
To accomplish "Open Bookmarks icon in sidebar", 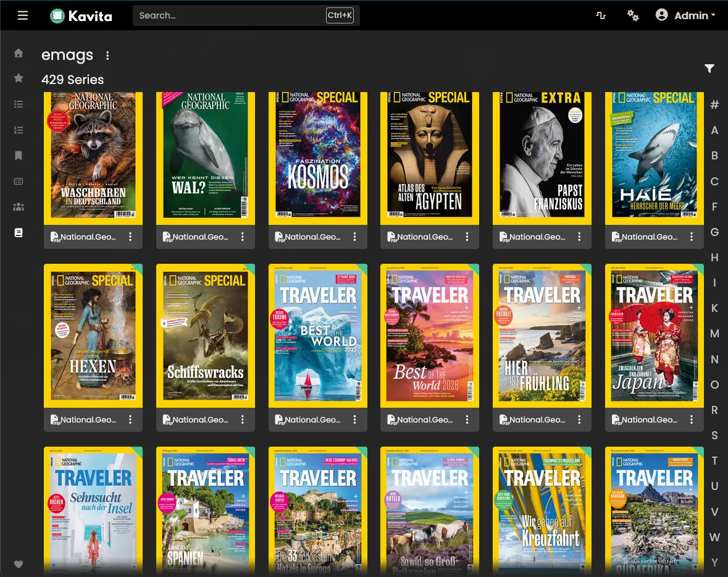I will (x=19, y=155).
